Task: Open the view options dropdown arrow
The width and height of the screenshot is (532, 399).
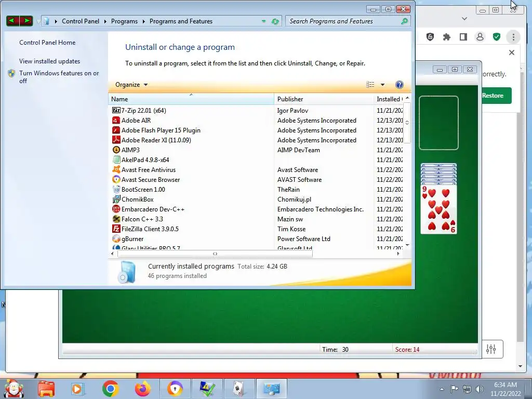Action: point(382,85)
